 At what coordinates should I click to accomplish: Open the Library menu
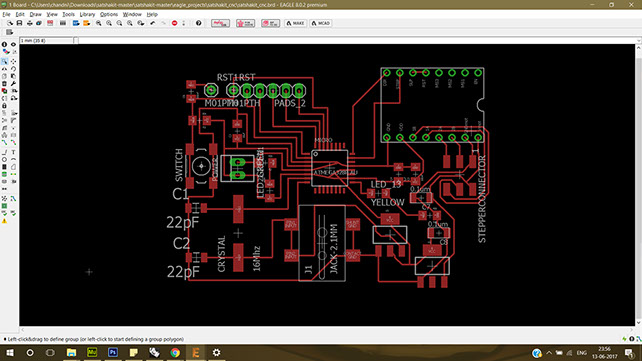[87, 14]
